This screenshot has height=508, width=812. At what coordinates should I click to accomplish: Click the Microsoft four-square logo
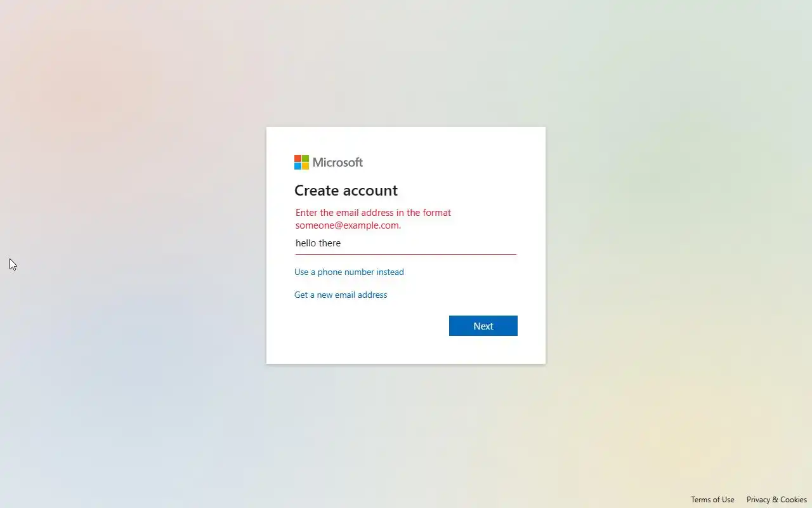[301, 163]
